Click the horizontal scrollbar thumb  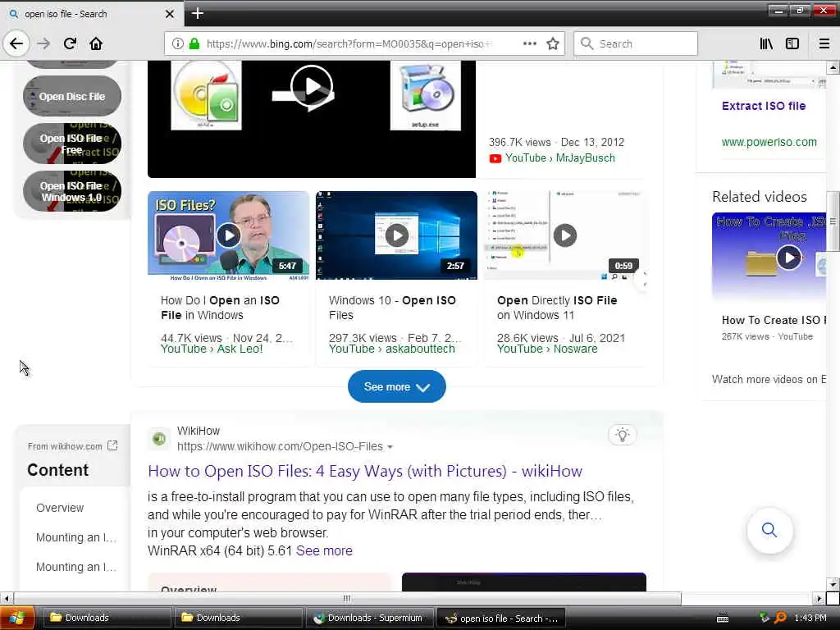point(347,598)
